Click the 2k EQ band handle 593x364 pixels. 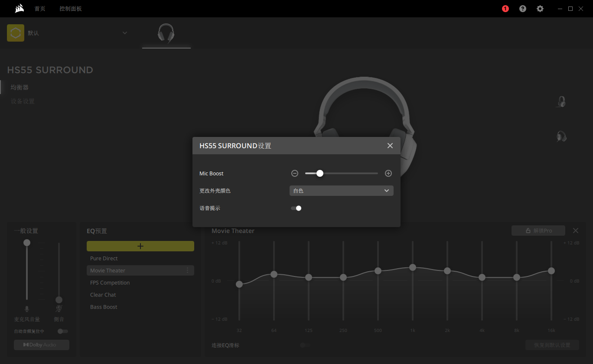(447, 271)
